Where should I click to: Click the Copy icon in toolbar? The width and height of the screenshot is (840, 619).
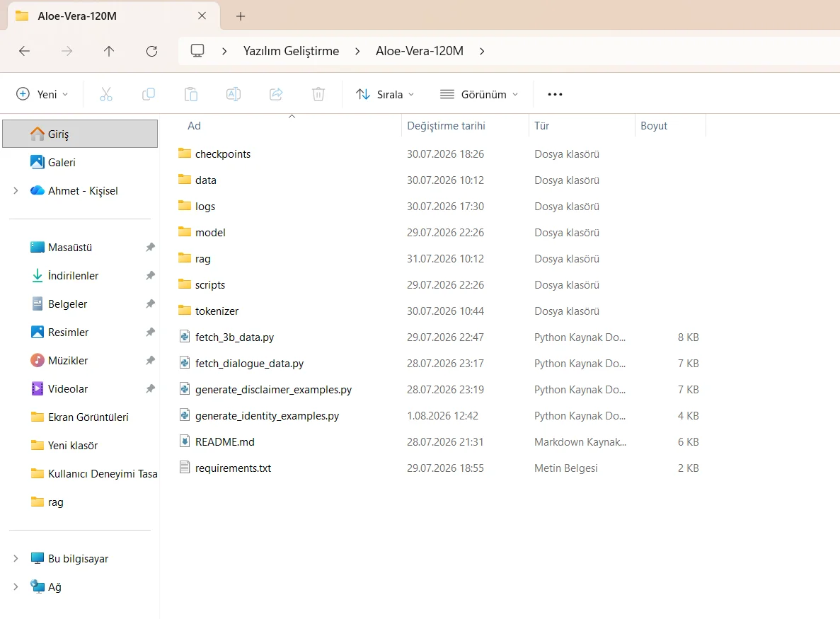149,94
